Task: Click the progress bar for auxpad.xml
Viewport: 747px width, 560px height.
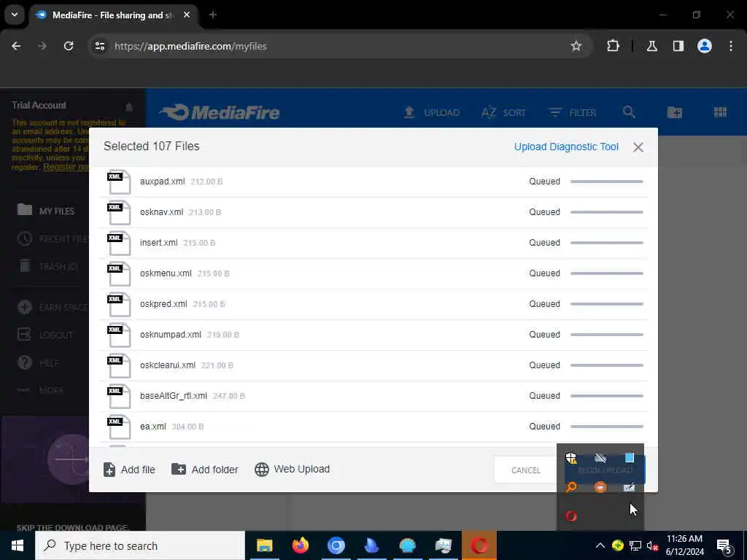Action: pyautogui.click(x=606, y=182)
